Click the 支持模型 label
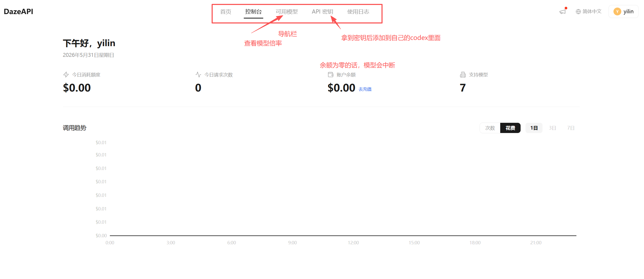 (478, 75)
